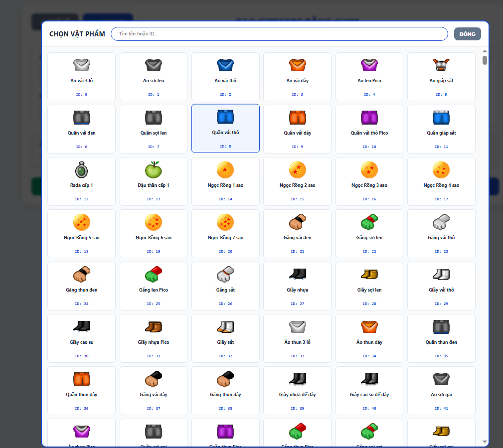Choose the Ngọc Rồng 1 sao ball
Viewport: 503px width, 448px height.
(x=225, y=170)
